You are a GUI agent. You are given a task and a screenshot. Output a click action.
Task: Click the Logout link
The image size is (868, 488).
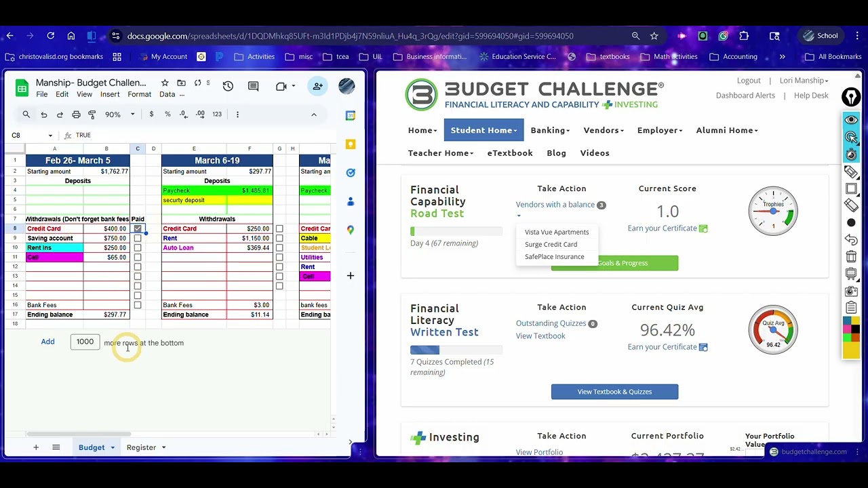pyautogui.click(x=749, y=81)
